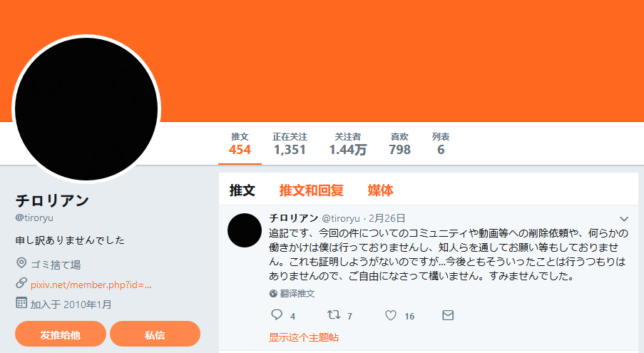644x353 pixels.
Task: Click the globe icon beside 翻译推文
Action: tap(273, 294)
